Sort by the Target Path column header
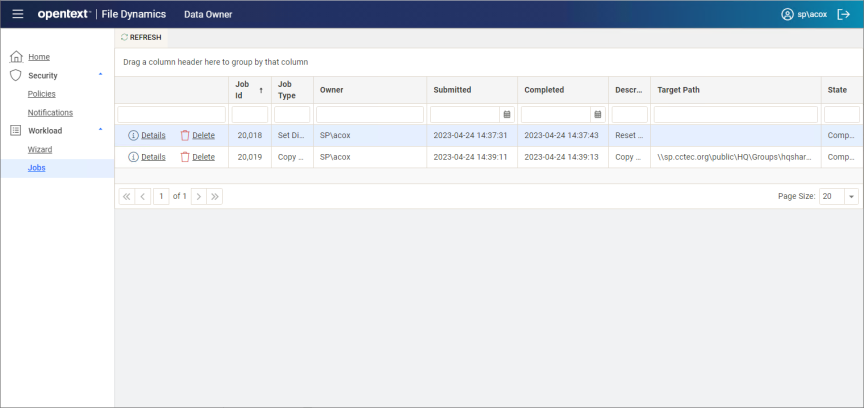The height and width of the screenshot is (408, 864). click(x=736, y=90)
